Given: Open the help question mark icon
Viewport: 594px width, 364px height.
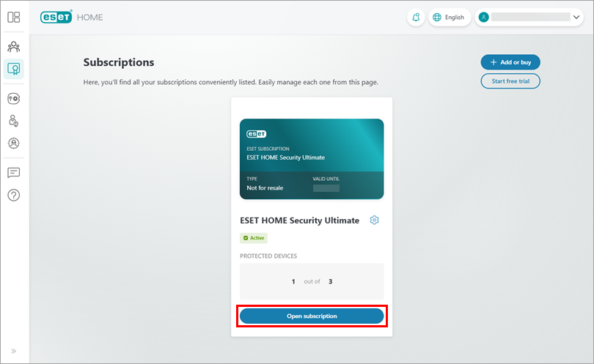Looking at the screenshot, I should click(14, 195).
